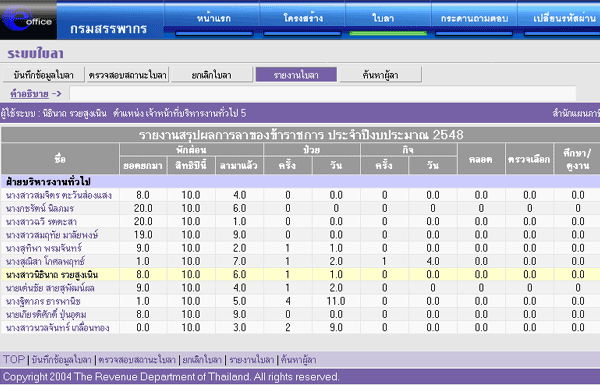The height and width of the screenshot is (385, 600).
Task: Open the เปลี่ยนรหัสผ่าน menu
Action: point(564,18)
